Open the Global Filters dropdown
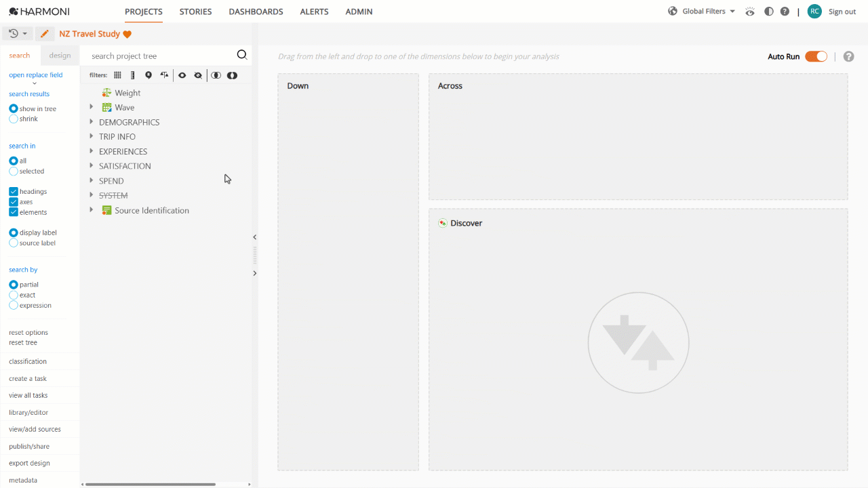The width and height of the screenshot is (868, 488). click(708, 12)
